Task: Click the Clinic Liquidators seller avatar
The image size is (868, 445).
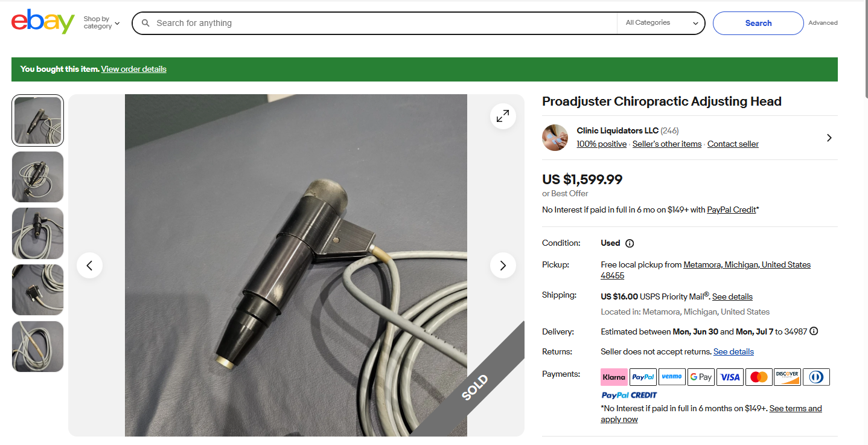Action: click(x=555, y=138)
